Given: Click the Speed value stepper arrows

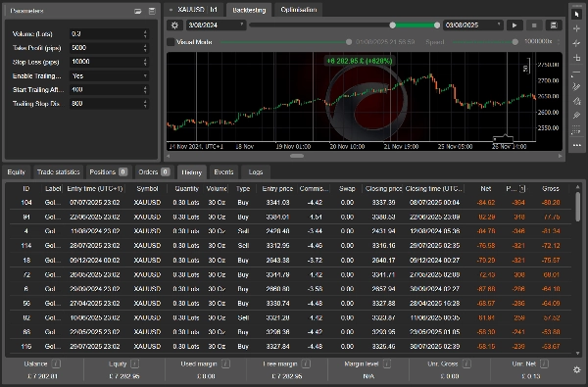Looking at the screenshot, I should (x=559, y=41).
